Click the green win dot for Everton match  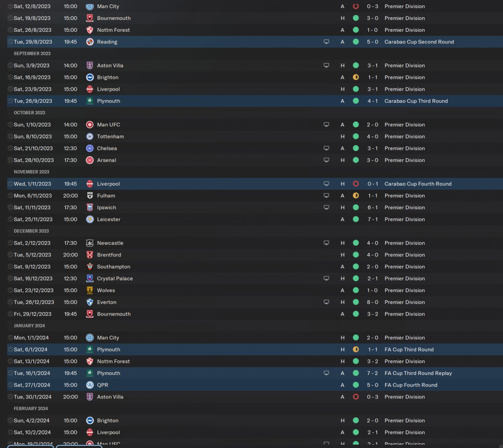click(x=356, y=302)
